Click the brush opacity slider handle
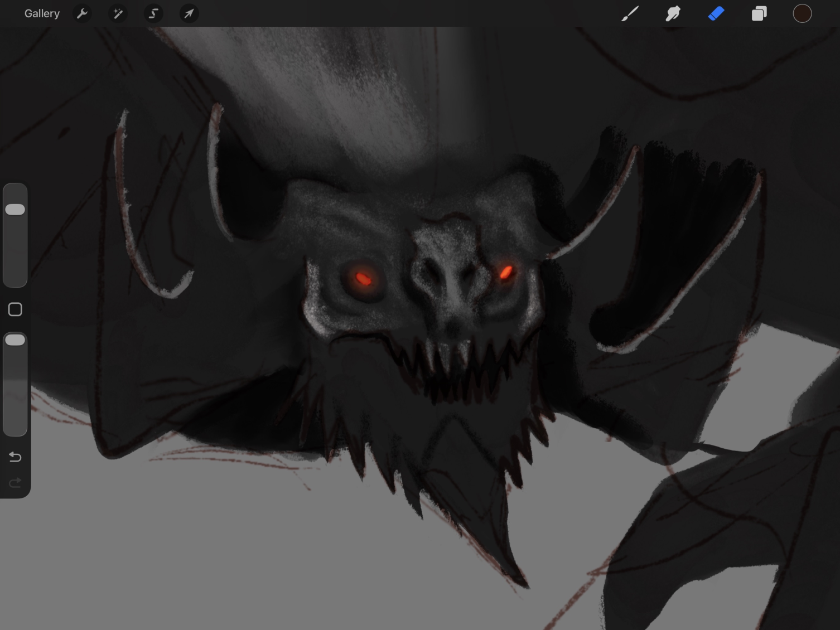 [15, 340]
